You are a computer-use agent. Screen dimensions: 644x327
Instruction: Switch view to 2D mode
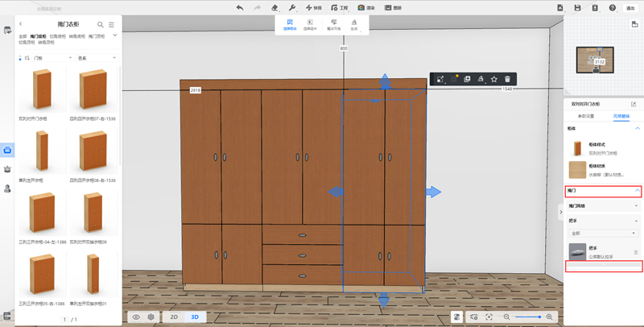coord(173,317)
